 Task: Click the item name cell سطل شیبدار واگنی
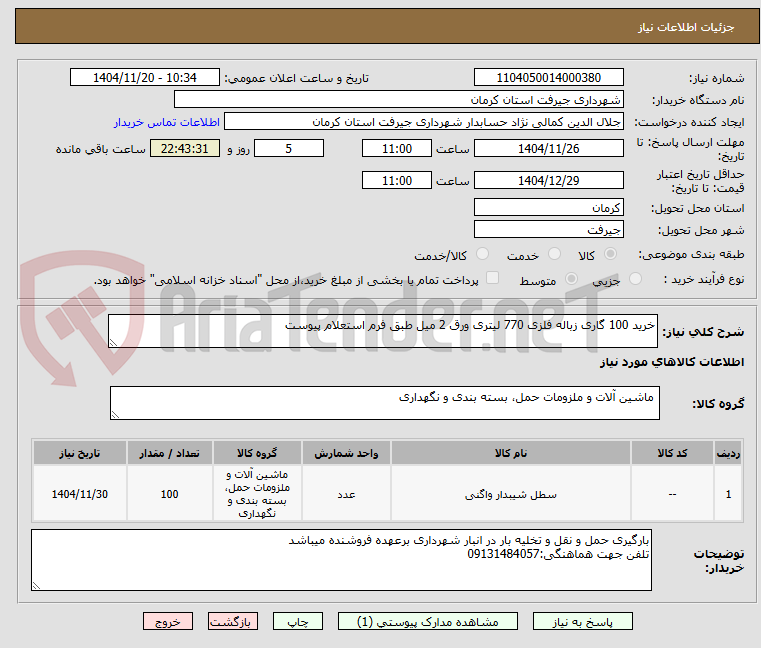511,495
